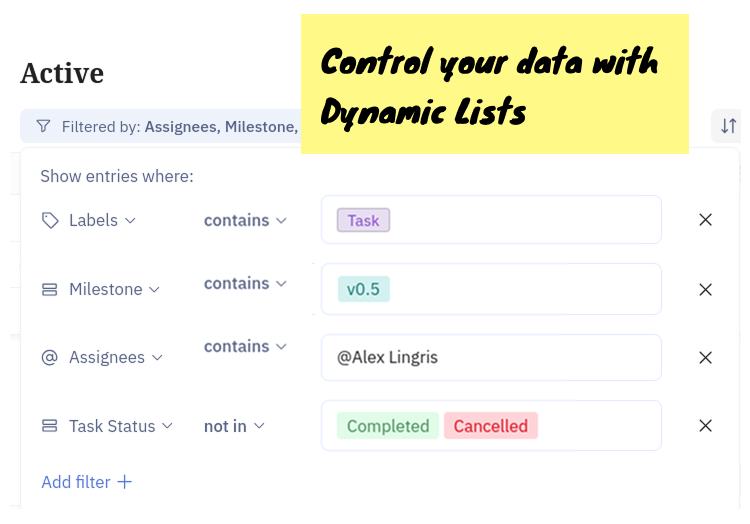Screen dimensions: 750x524
Task: Click inside the Milestone value field
Action: point(491,289)
